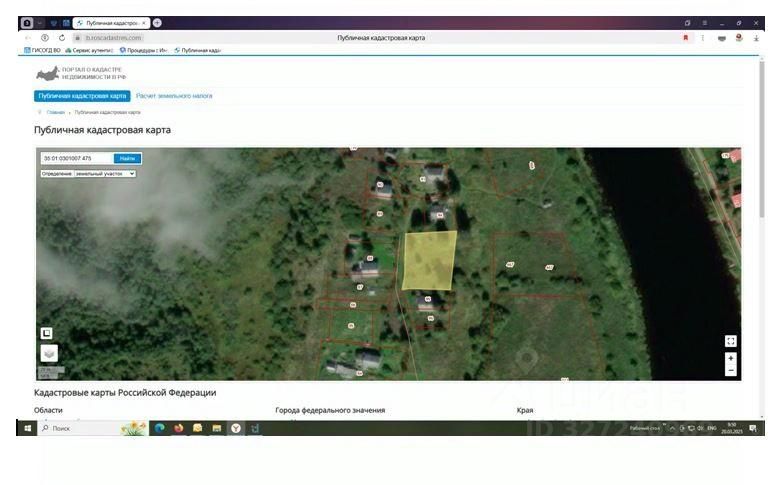The height and width of the screenshot is (485, 782).
Task: Open the three-dot page menu in address bar
Action: coord(702,38)
